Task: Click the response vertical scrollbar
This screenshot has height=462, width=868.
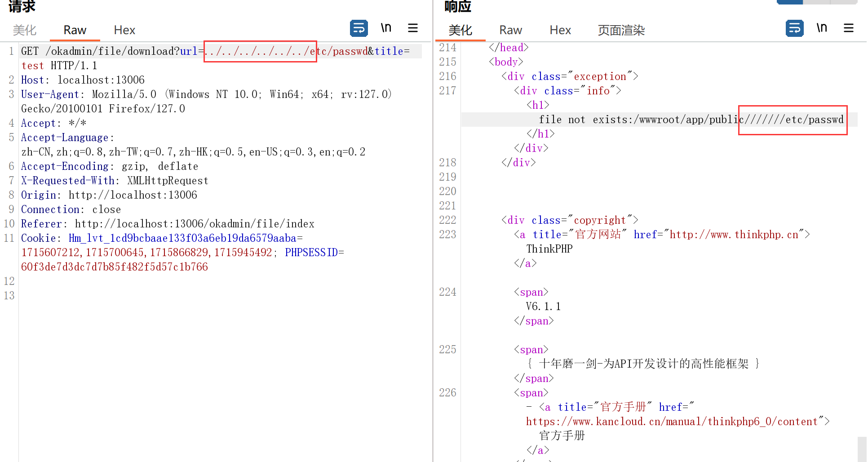Action: (862, 449)
